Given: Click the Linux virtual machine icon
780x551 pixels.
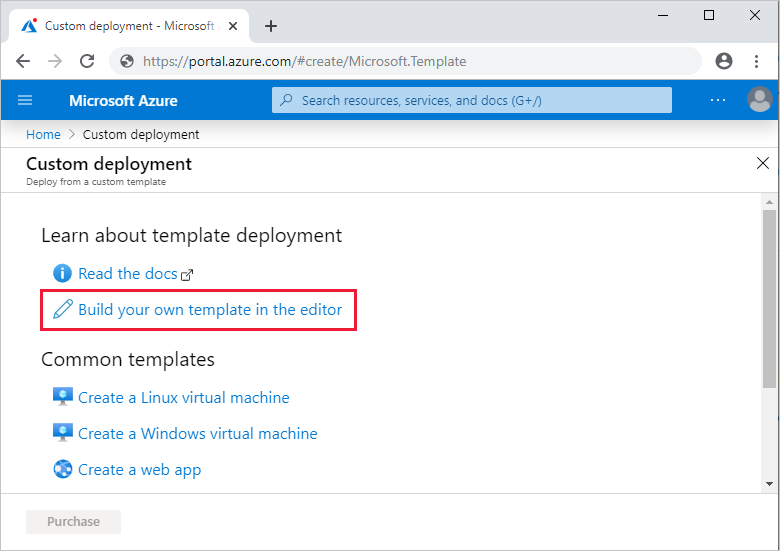Looking at the screenshot, I should coord(63,396).
